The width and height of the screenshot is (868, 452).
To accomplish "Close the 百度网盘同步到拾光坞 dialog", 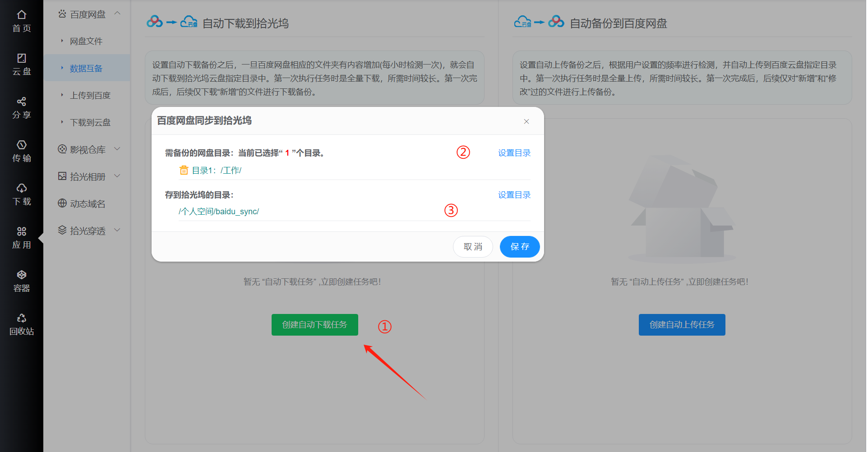I will tap(526, 121).
